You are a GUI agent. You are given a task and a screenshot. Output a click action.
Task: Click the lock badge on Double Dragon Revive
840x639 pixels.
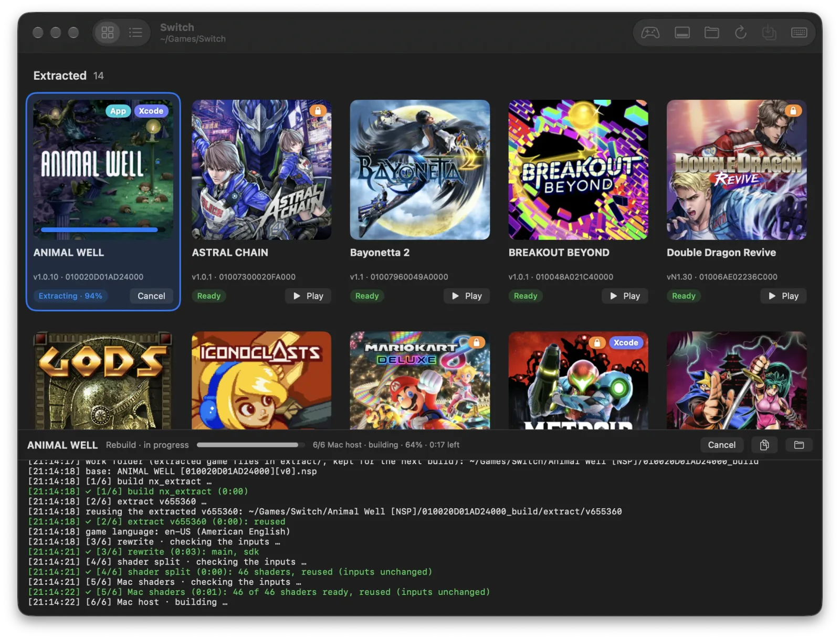point(793,111)
